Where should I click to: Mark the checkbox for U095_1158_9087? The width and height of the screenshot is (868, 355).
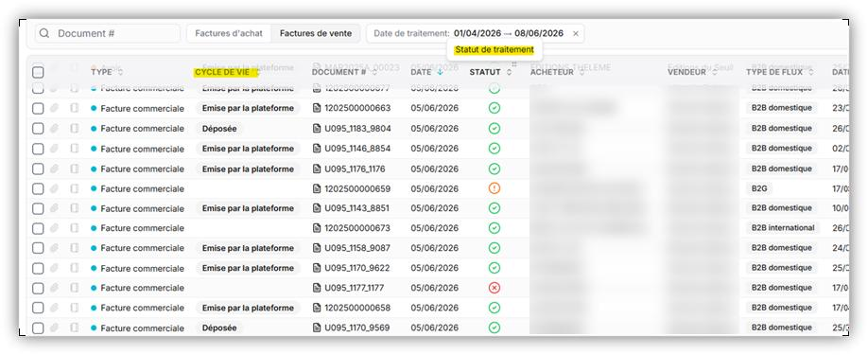coord(38,248)
